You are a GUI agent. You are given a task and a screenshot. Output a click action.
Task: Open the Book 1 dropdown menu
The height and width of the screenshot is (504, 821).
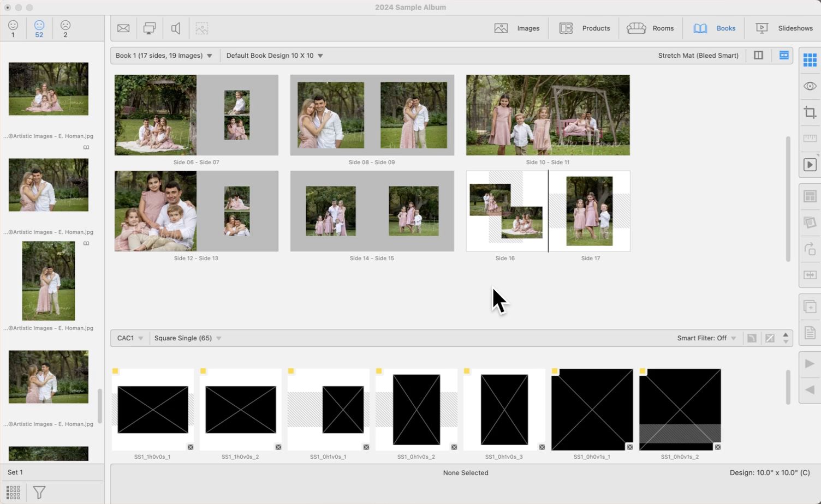164,56
